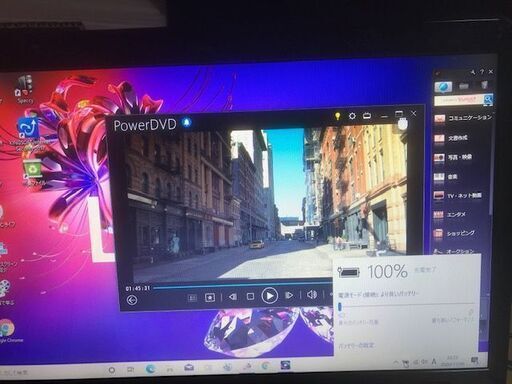Click the Play button in PowerDVD
This screenshot has height=384, width=512.
(269, 296)
